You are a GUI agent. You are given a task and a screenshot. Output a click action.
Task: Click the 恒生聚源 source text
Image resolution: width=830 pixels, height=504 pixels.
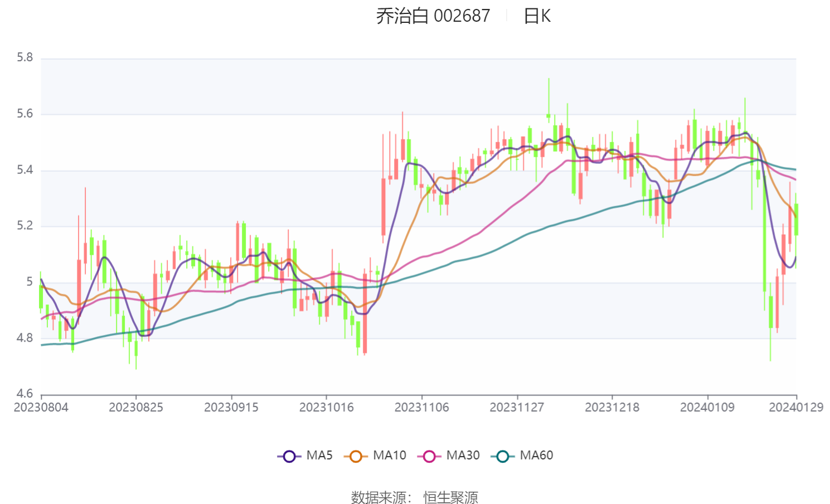(450, 497)
